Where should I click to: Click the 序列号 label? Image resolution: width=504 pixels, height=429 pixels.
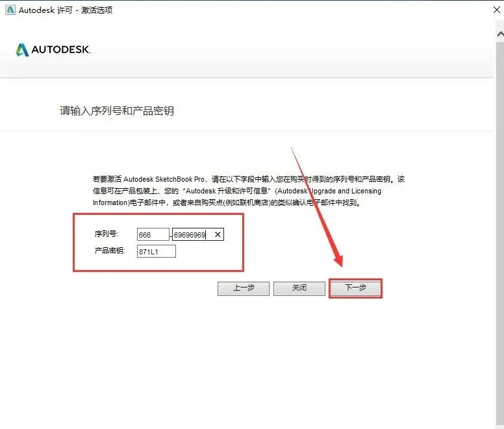tap(106, 234)
